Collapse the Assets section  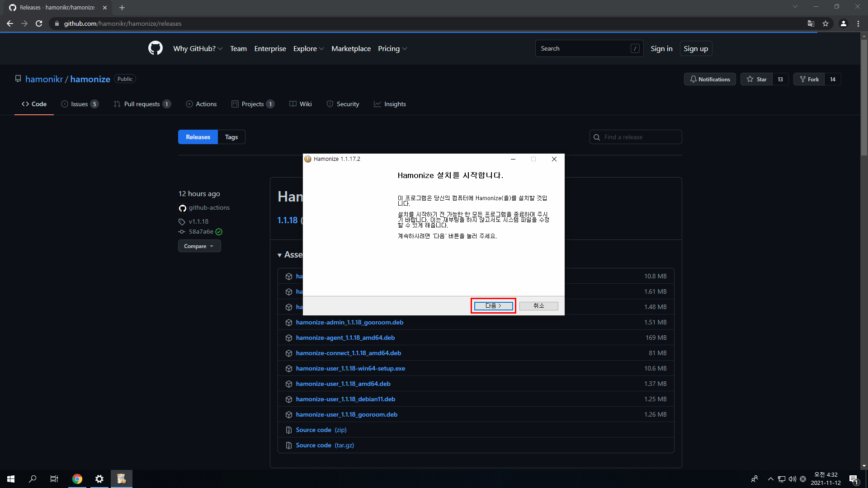290,255
